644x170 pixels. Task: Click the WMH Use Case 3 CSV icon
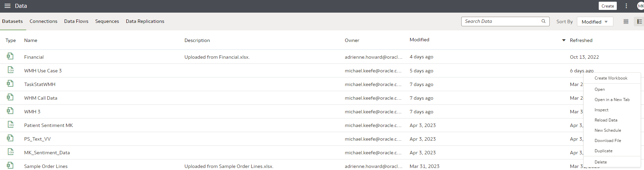click(11, 70)
